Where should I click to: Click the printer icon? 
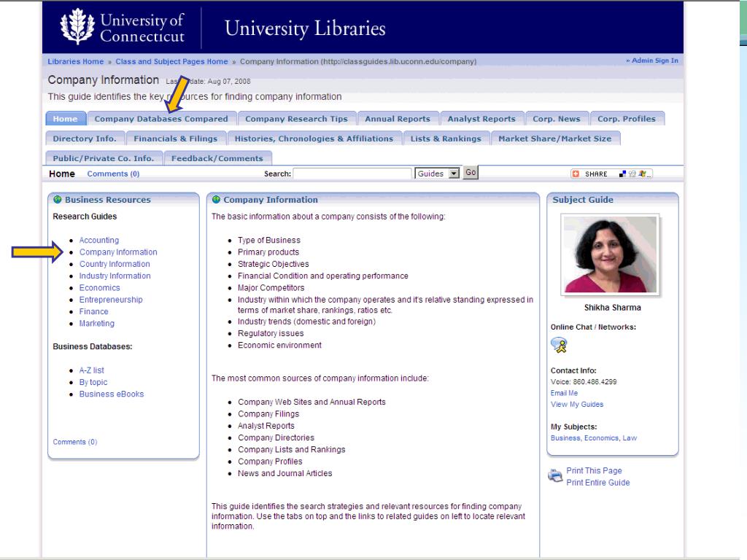(x=555, y=475)
